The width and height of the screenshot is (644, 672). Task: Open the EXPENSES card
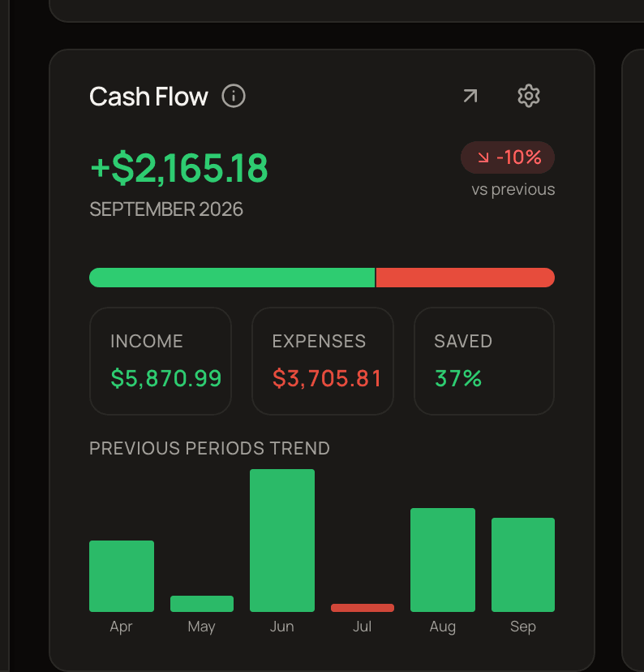tap(323, 361)
